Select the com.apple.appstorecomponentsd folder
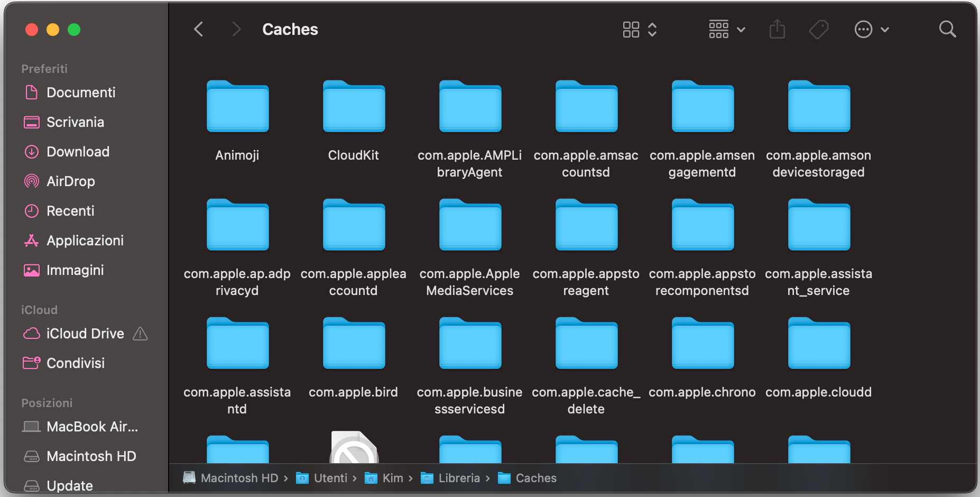Image resolution: width=980 pixels, height=497 pixels. coord(702,225)
